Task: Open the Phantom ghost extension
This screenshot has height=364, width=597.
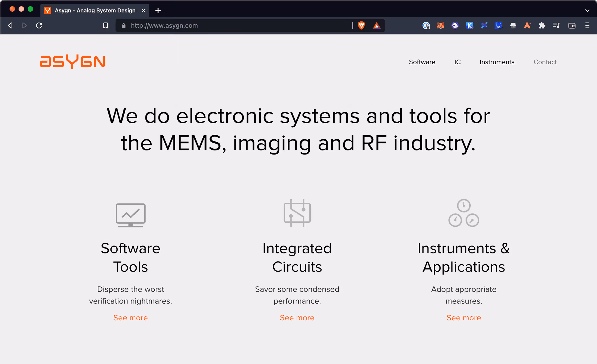Action: point(455,25)
